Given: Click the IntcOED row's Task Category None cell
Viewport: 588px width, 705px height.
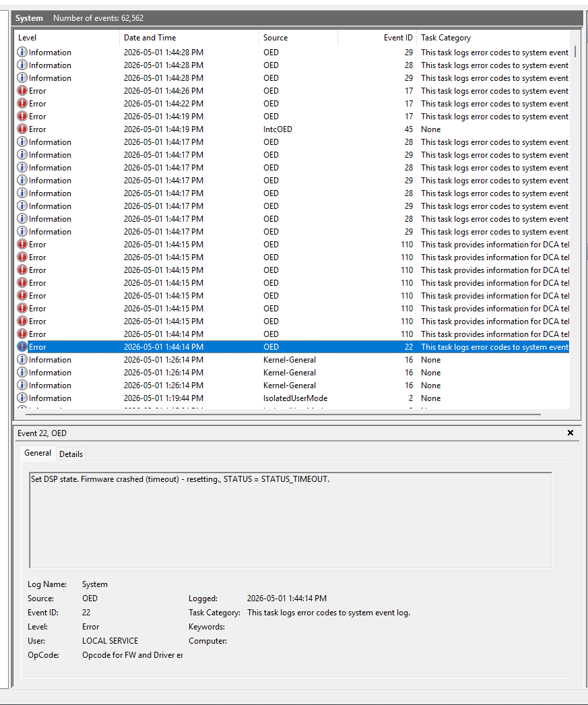Looking at the screenshot, I should [x=431, y=129].
